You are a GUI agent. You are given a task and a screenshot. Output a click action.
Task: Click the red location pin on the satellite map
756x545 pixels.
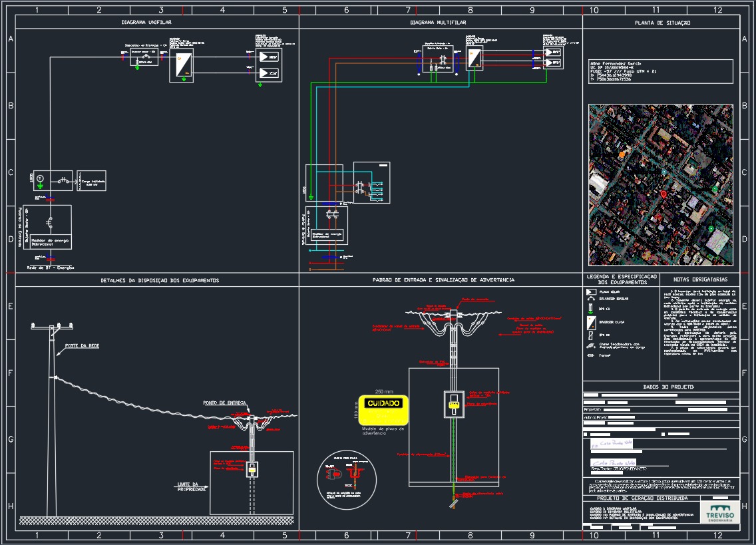tap(663, 194)
